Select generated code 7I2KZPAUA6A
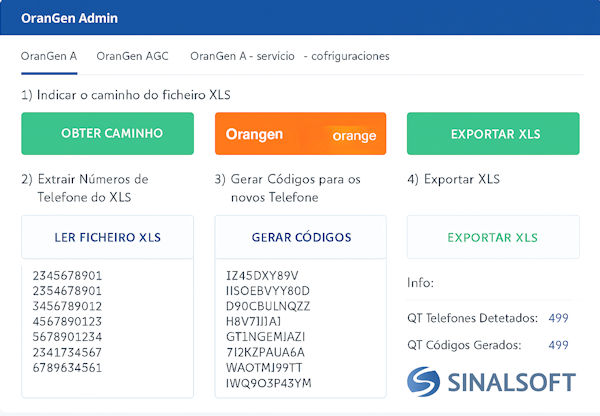The image size is (600, 416). pos(265,352)
